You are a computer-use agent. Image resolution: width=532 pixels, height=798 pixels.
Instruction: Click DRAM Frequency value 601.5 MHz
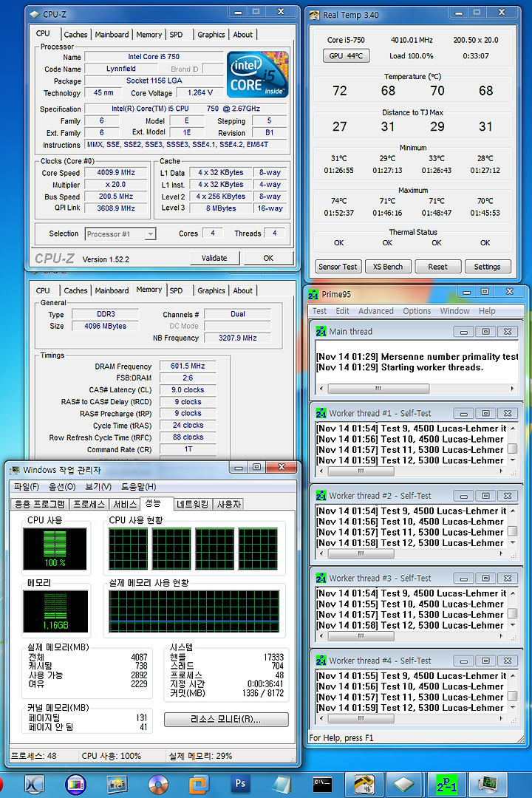188,366
